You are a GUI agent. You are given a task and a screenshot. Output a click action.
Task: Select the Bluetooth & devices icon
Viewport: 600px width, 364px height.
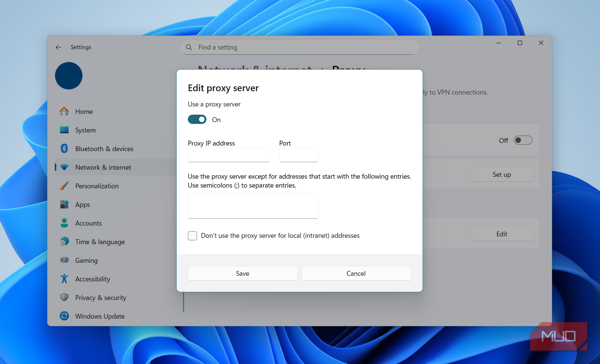pos(64,149)
